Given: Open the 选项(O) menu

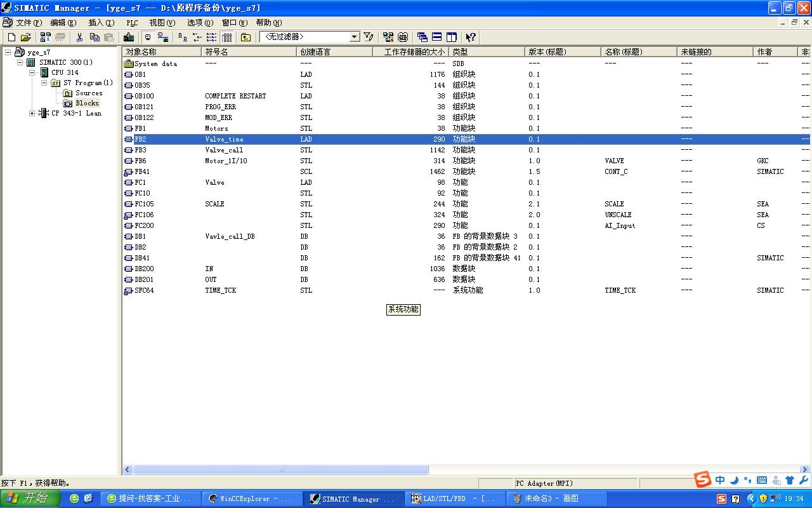Looking at the screenshot, I should 200,23.
